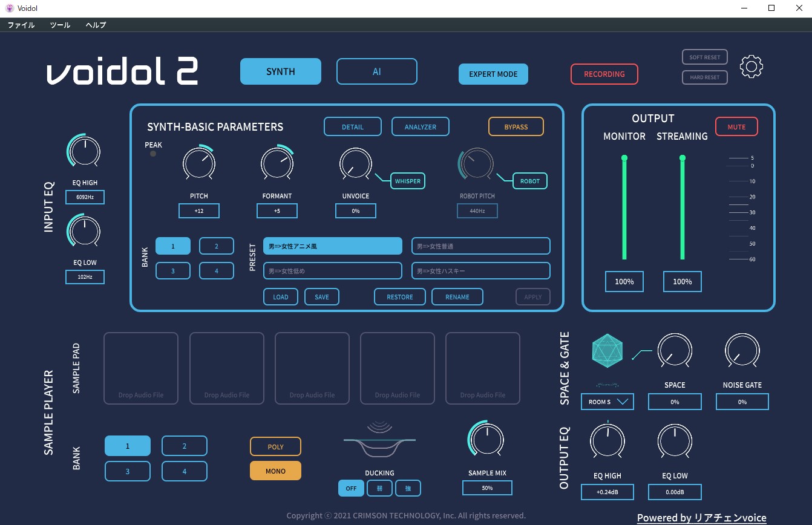The image size is (812, 525).
Task: Switch to AI mode tab
Action: click(377, 71)
